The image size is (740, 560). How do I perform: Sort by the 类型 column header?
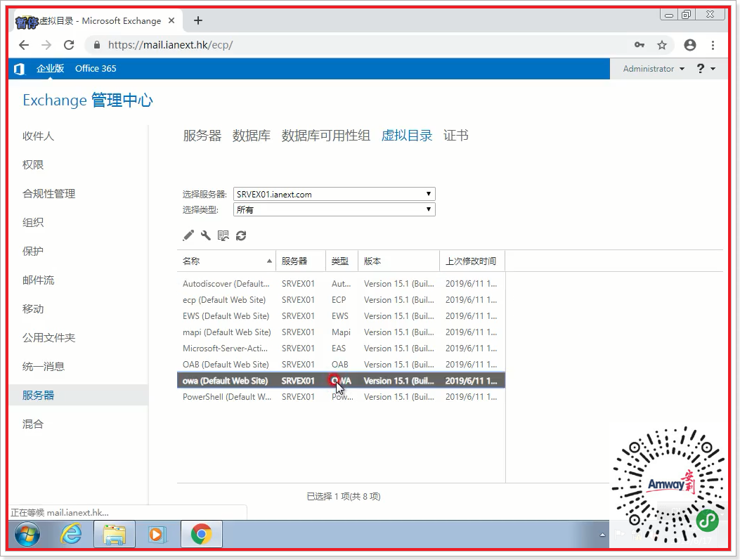[342, 261]
